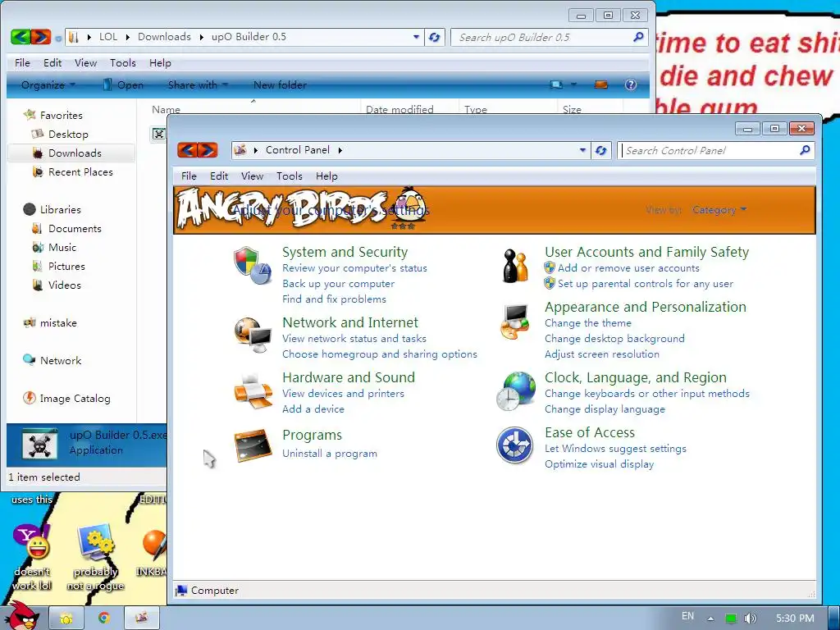
Task: Open System and Security shield icon
Action: (253, 265)
